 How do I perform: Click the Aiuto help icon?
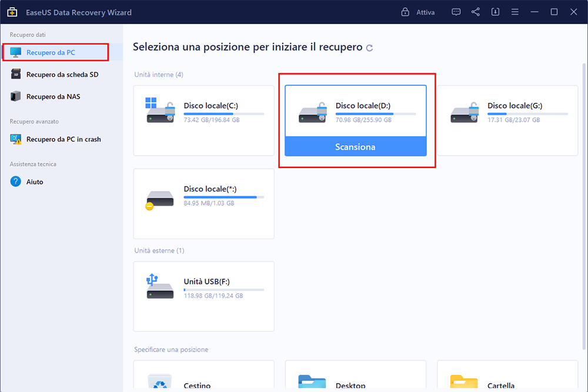click(16, 182)
